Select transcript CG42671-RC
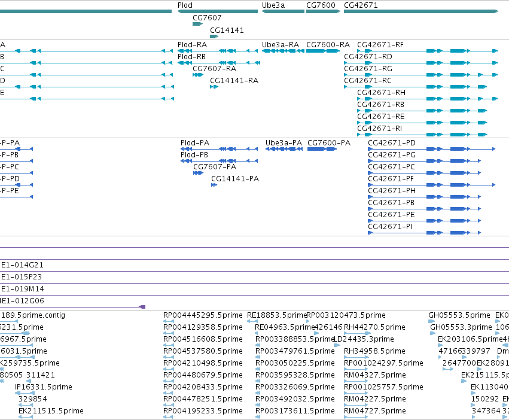Image resolution: width=509 pixels, height=420 pixels. [368, 81]
